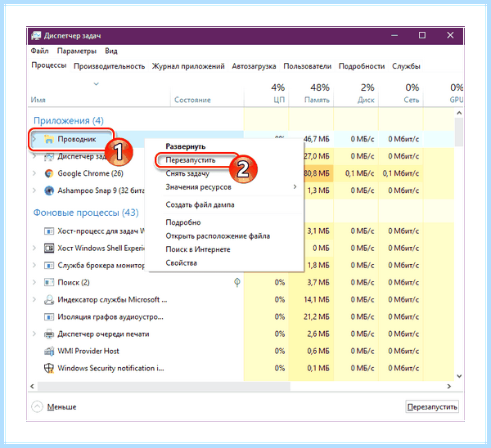Expand the Google Chrome (26) group
This screenshot has width=491, height=448.
pyautogui.click(x=34, y=173)
